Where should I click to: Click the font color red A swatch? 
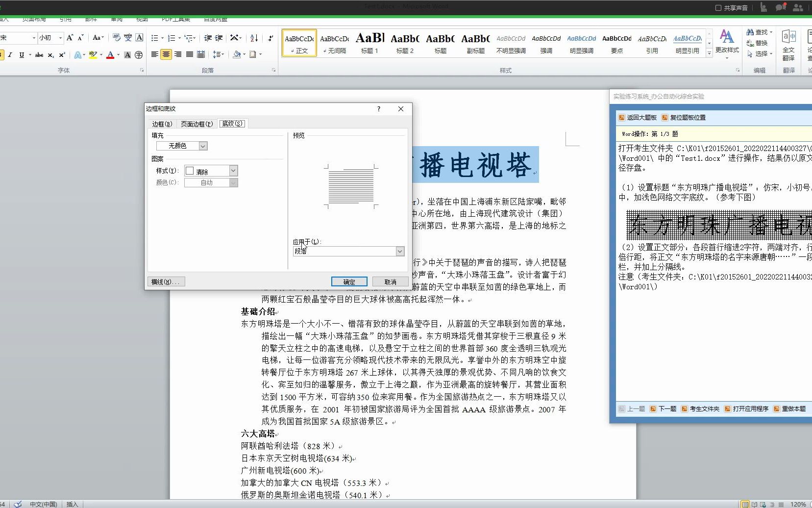[x=110, y=55]
